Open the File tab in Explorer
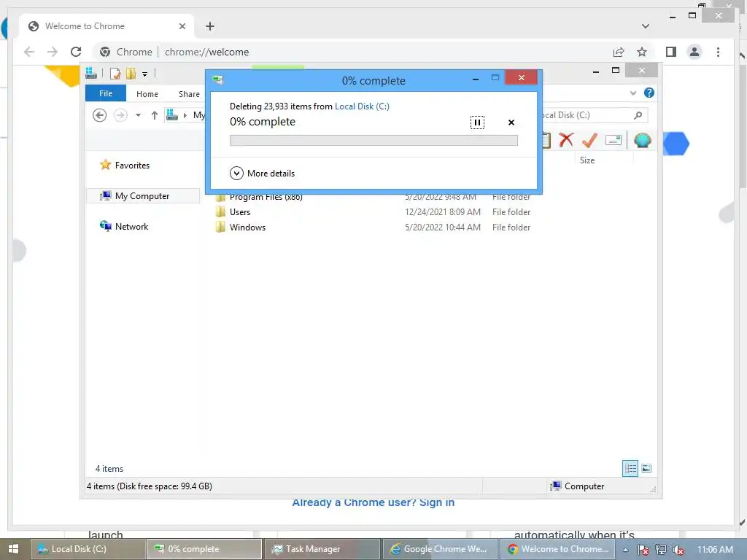The image size is (747, 560). pos(106,94)
